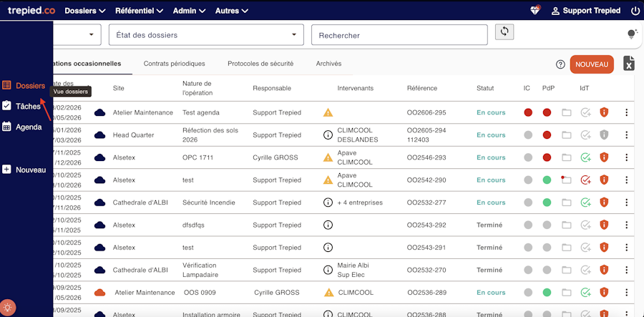Expand the Admin menu
This screenshot has height=317, width=644.
190,11
